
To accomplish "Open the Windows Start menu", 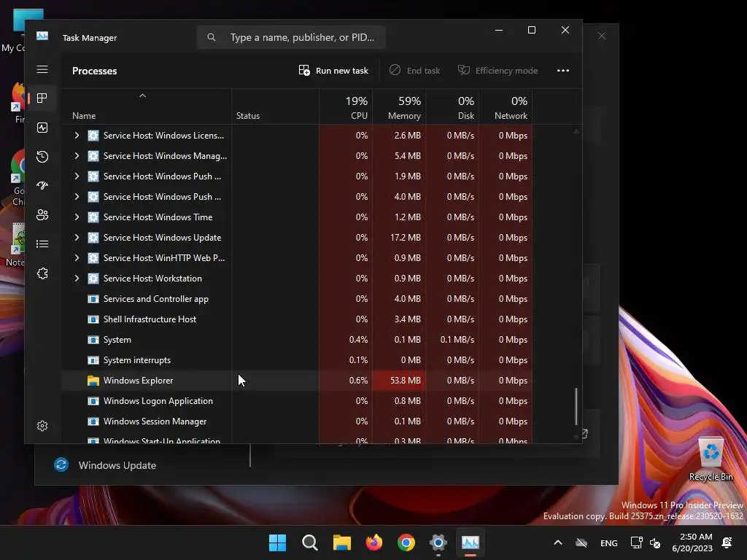I will [277, 542].
